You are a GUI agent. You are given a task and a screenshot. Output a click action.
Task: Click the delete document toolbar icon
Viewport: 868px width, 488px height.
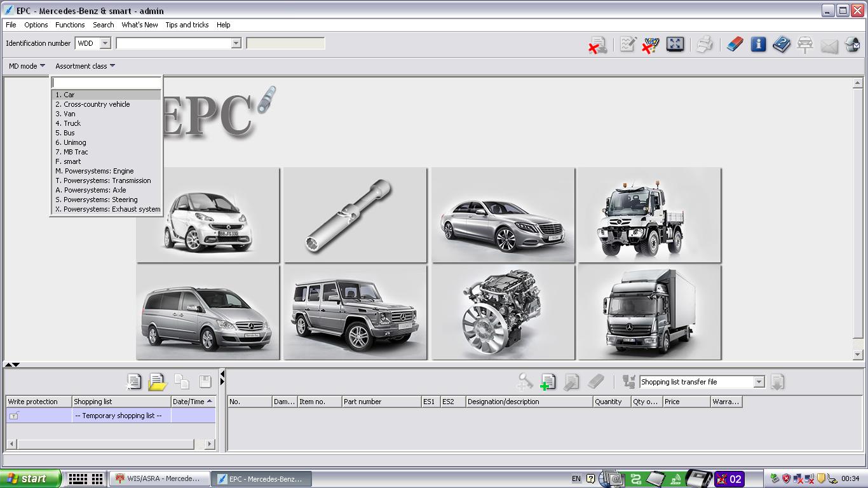pyautogui.click(x=597, y=44)
